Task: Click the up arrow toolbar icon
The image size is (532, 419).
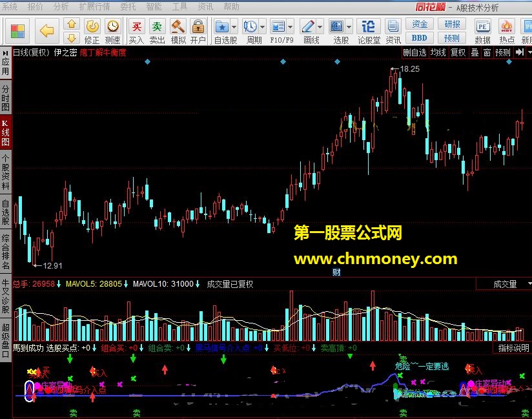Action: (x=72, y=25)
